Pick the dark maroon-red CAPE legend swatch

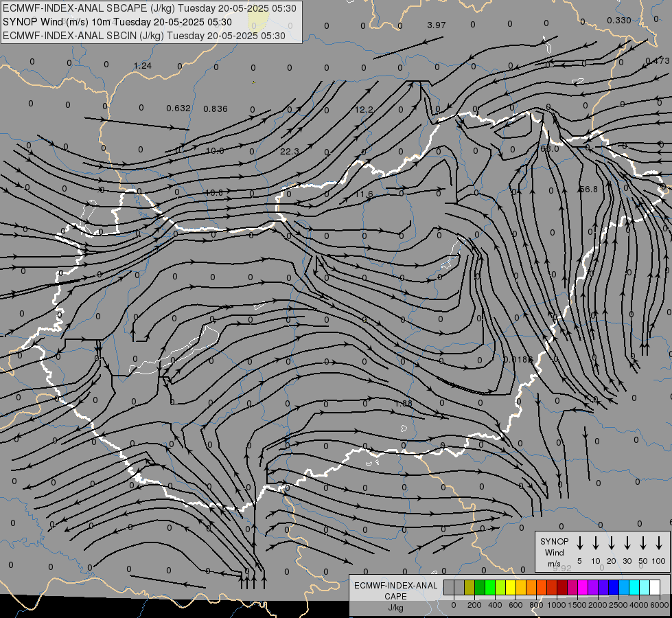pos(562,588)
